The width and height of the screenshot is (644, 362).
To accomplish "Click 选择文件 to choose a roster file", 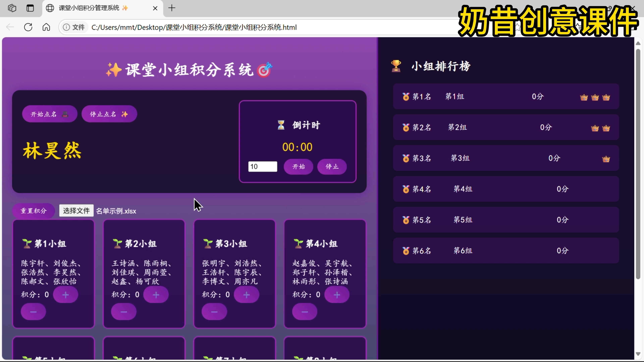I will click(76, 211).
